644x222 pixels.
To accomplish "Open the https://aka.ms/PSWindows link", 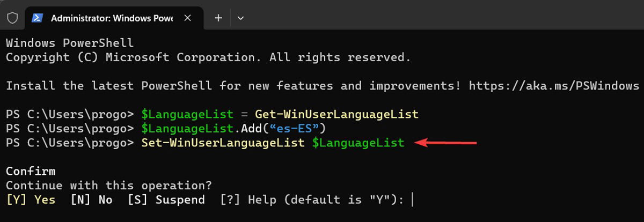I will point(554,86).
